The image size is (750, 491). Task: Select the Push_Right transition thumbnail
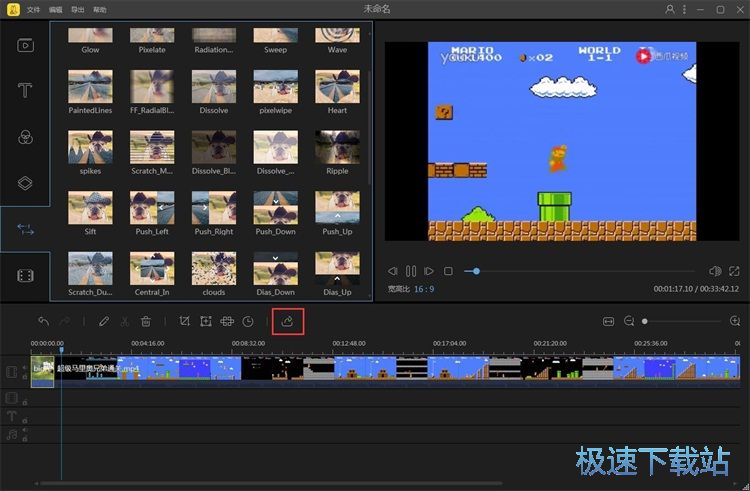(x=214, y=208)
